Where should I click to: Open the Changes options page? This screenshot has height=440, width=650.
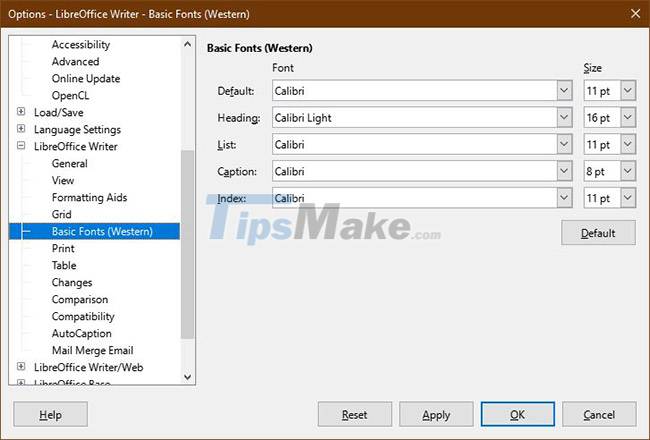click(72, 282)
